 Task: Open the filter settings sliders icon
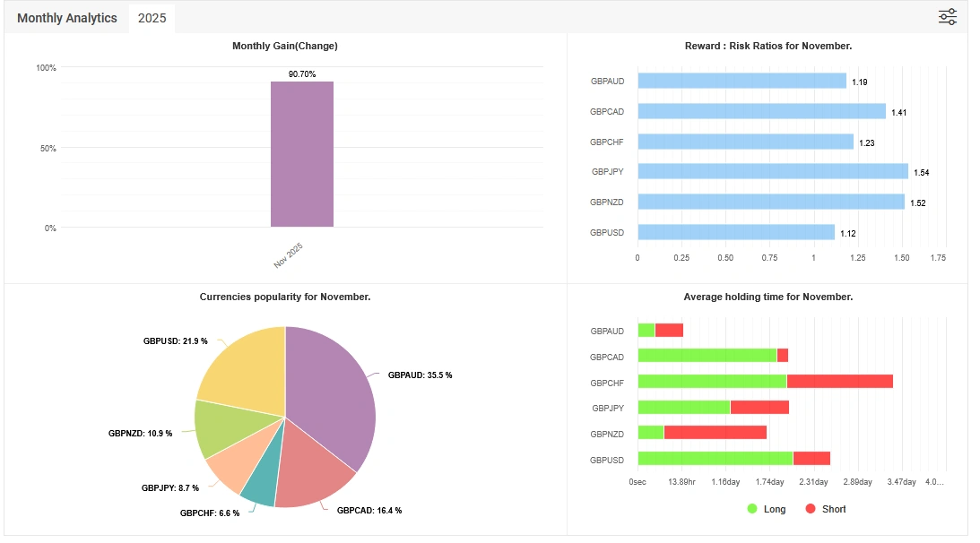[948, 17]
